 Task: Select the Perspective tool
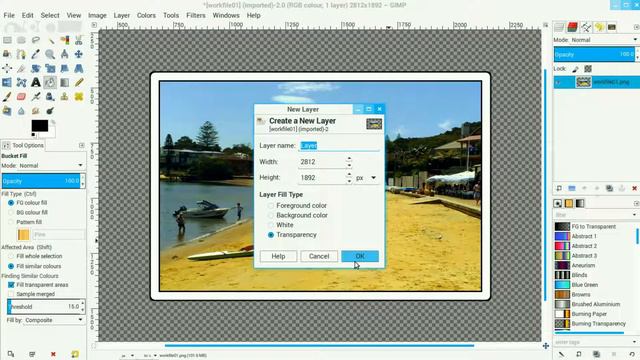(79, 68)
